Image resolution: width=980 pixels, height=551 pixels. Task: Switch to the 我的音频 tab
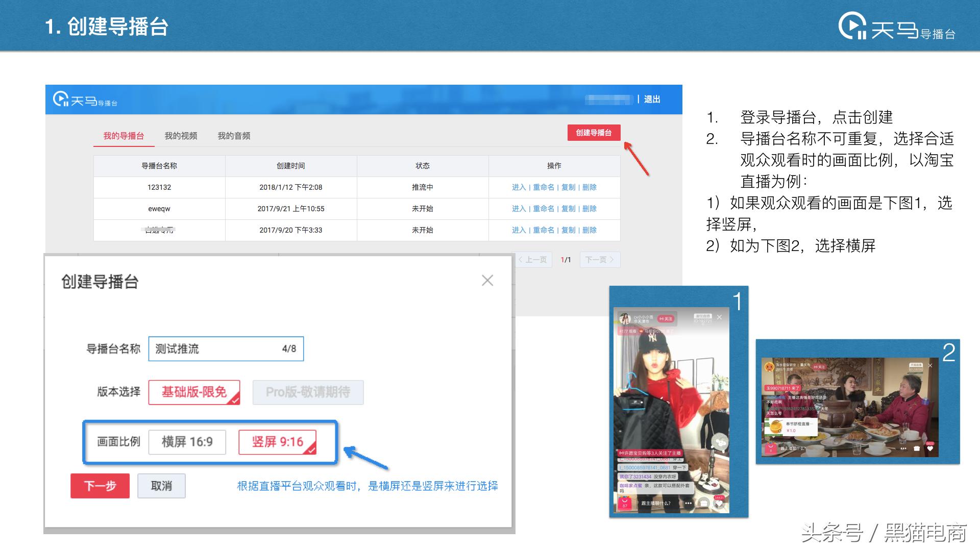coord(234,135)
